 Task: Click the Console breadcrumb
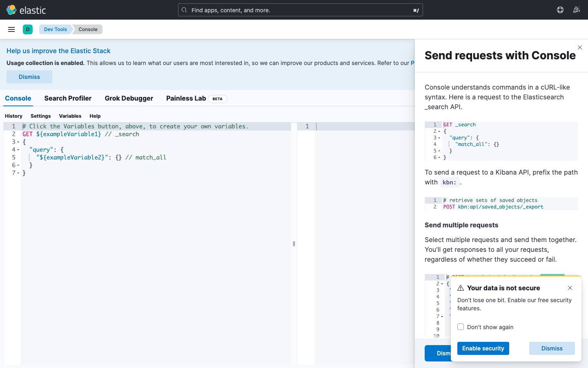pos(88,29)
